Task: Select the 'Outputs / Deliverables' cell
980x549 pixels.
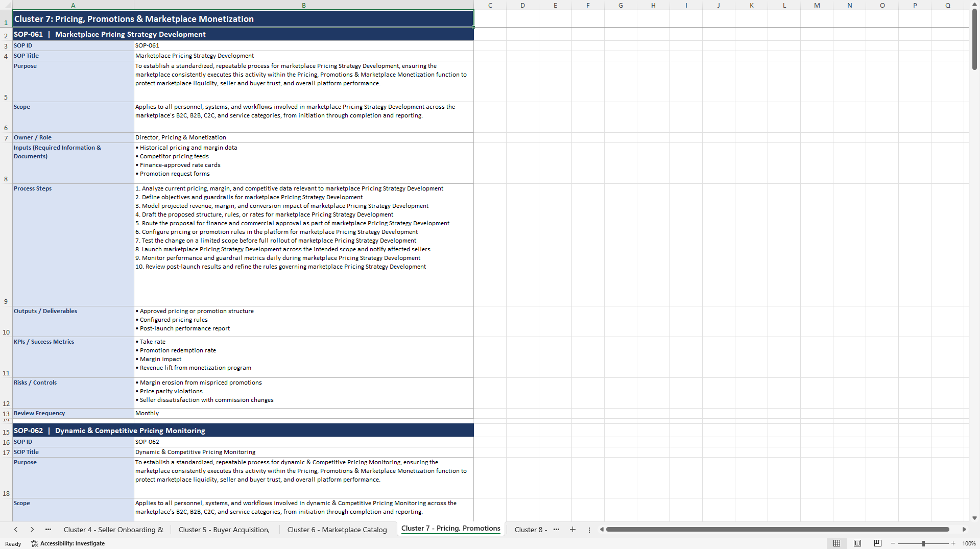Action: click(x=73, y=322)
